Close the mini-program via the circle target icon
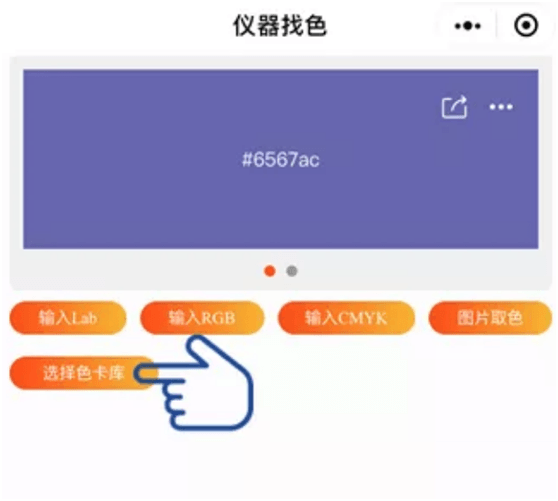 click(x=526, y=25)
